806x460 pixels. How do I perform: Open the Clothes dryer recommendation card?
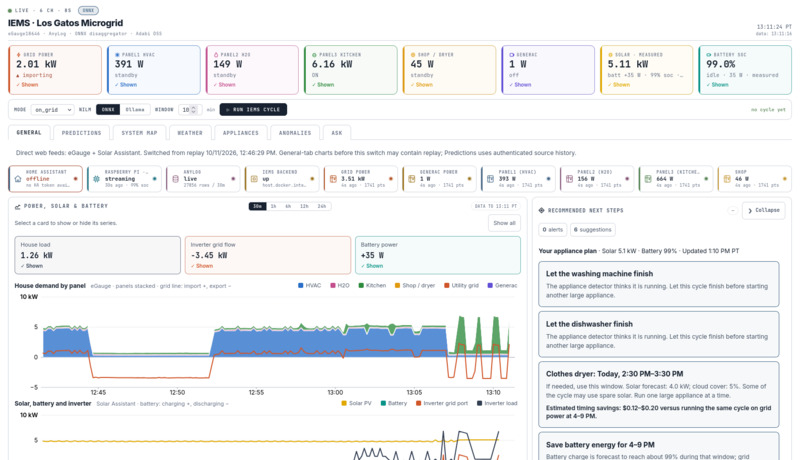tap(658, 395)
